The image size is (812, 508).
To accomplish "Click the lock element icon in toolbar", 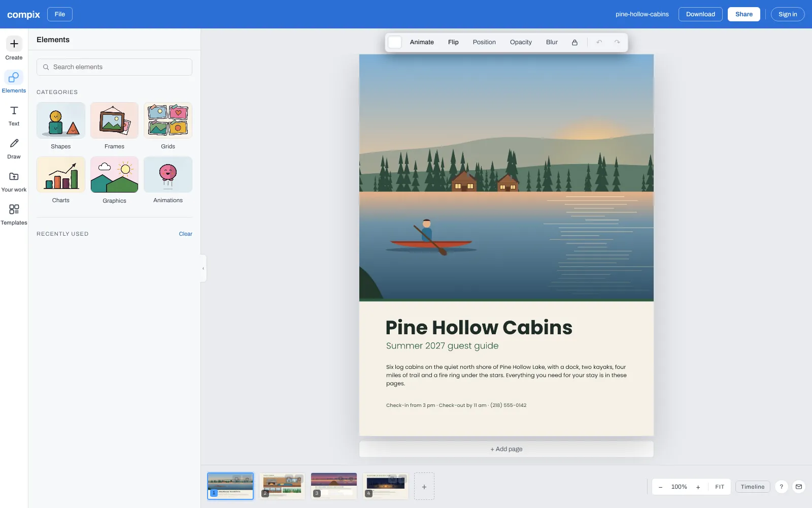I will pos(574,42).
